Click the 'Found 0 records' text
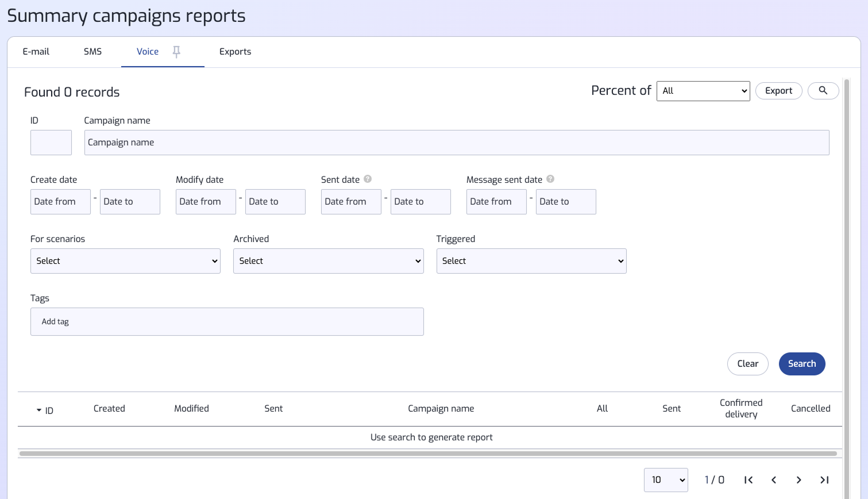This screenshot has height=499, width=868. click(72, 92)
